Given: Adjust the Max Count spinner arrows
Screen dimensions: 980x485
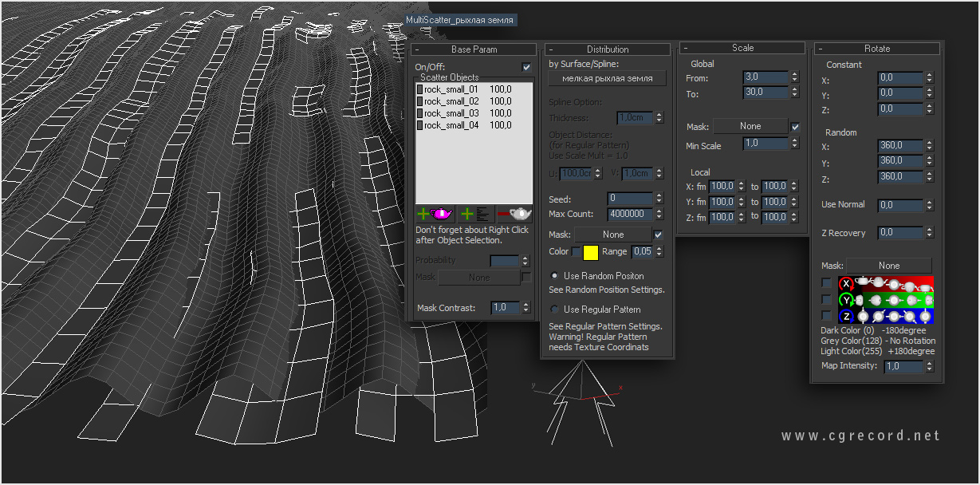Looking at the screenshot, I should coord(659,214).
